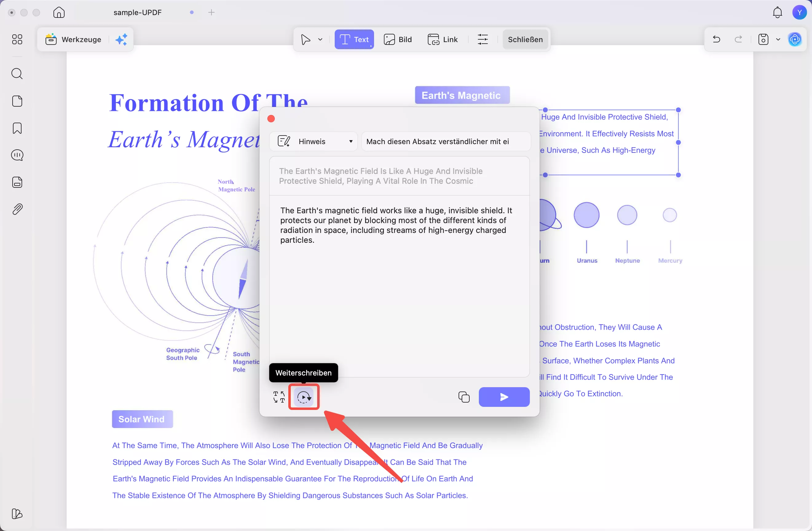Click the undo arrow

click(716, 40)
